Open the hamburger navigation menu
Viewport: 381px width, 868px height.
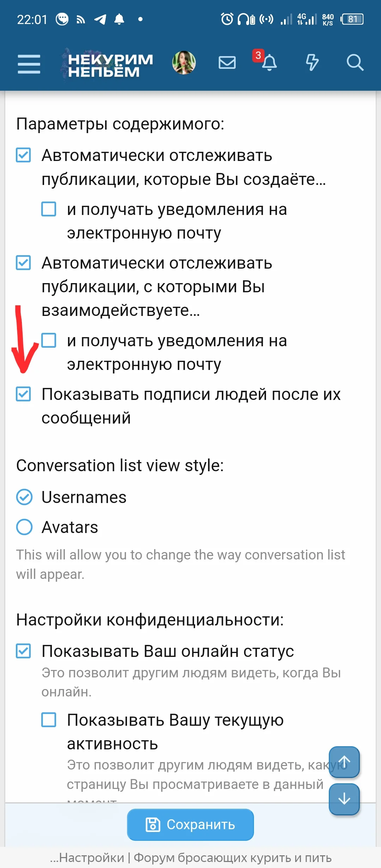[29, 64]
